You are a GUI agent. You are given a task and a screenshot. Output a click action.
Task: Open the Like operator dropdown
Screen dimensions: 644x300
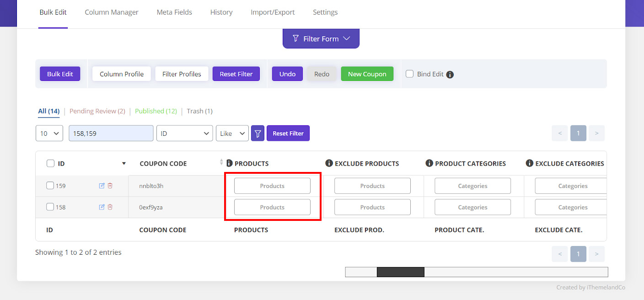(x=232, y=134)
